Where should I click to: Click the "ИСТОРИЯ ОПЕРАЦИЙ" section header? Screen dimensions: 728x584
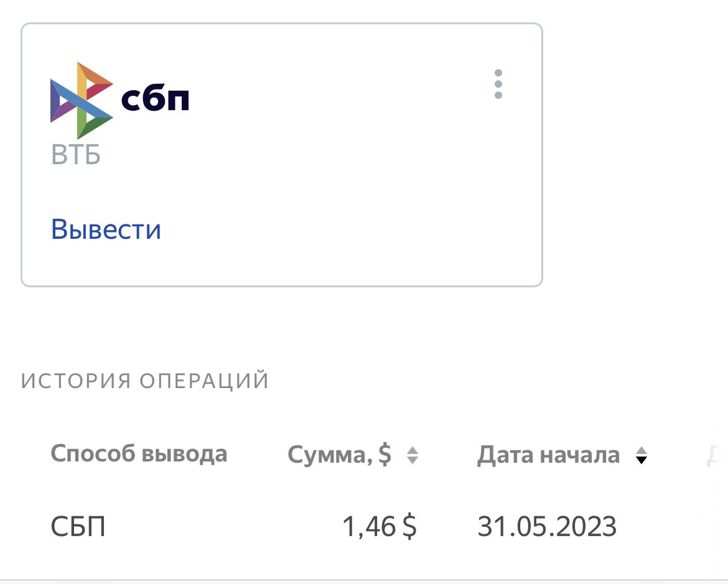[144, 380]
